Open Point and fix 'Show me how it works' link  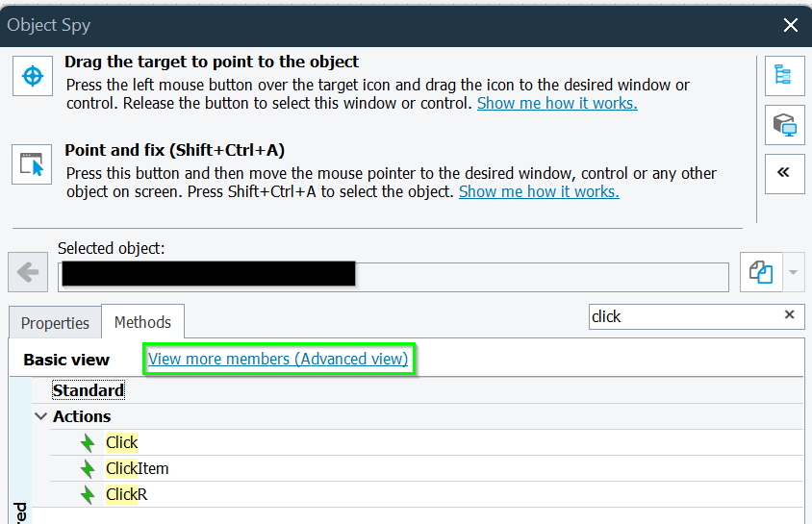tap(539, 191)
